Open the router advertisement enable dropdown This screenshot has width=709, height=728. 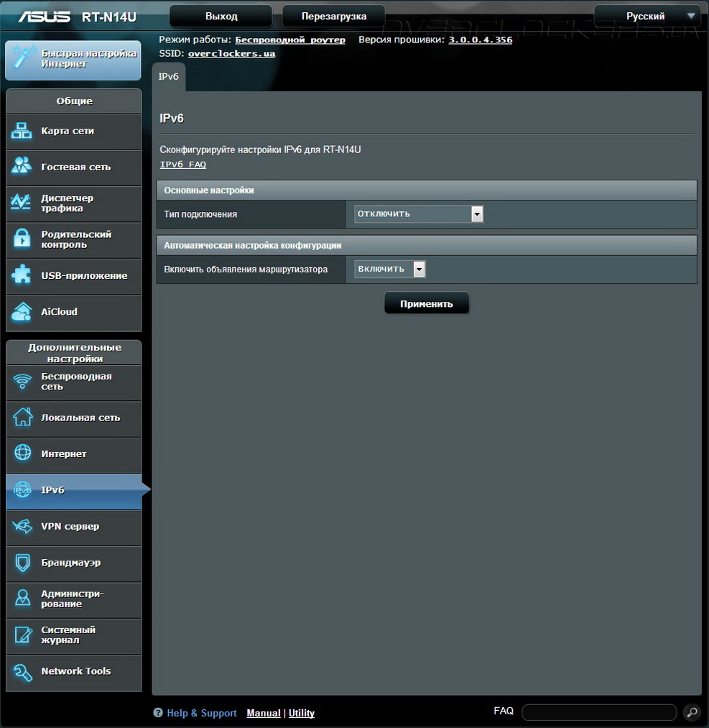390,269
